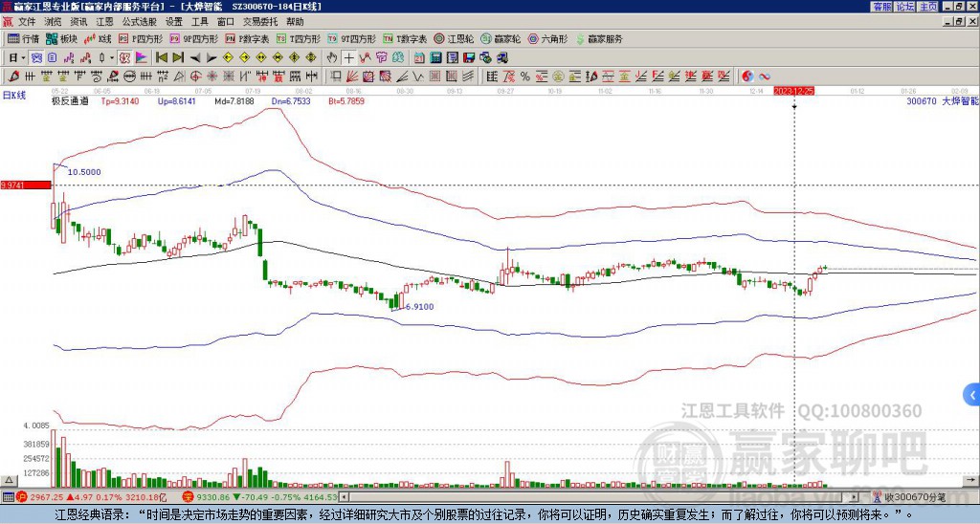Open the 文件 menu
This screenshot has height=524, width=980.
27,22
